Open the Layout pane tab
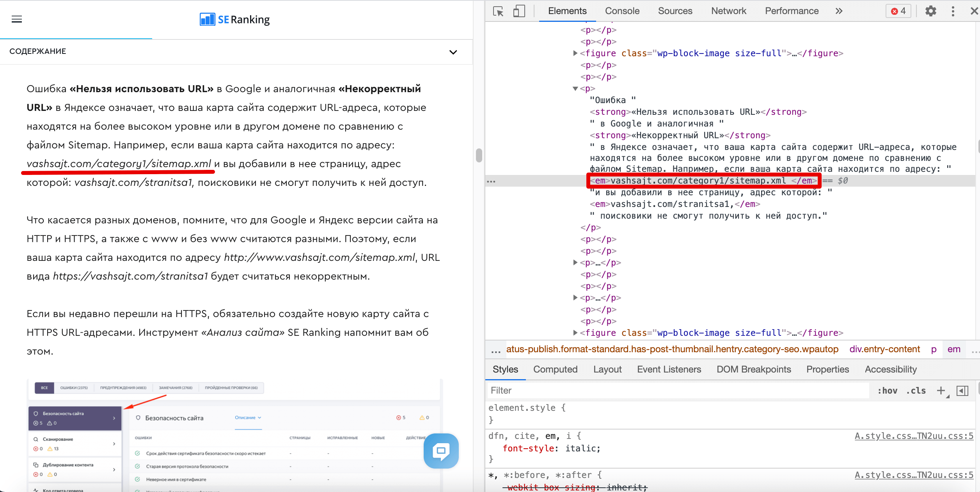Viewport: 980px width, 492px height. (x=607, y=369)
